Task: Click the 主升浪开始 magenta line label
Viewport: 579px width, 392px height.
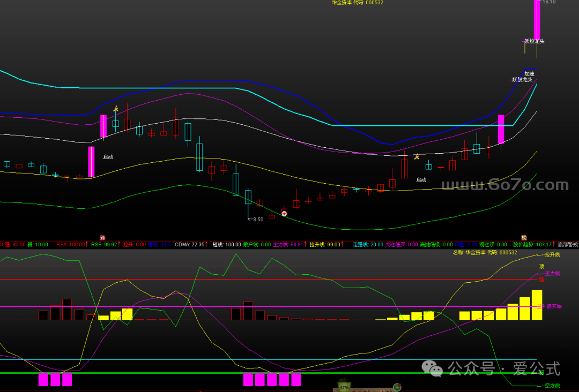Action: click(552, 306)
